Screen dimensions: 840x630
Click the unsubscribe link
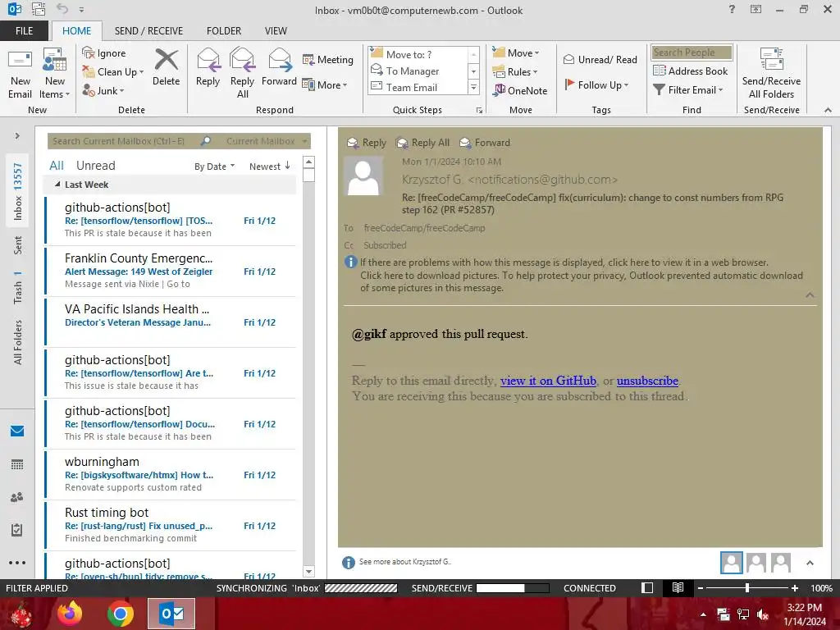pyautogui.click(x=647, y=381)
